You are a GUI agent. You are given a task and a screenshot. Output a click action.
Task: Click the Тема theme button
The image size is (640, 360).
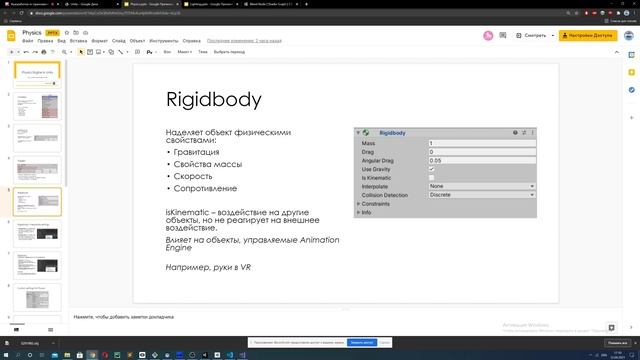[x=202, y=52]
